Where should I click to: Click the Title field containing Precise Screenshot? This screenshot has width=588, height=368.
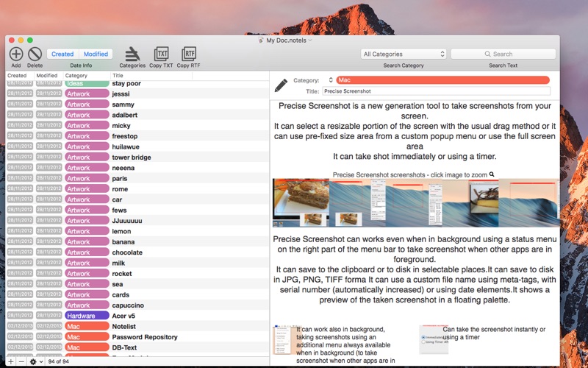pos(436,91)
